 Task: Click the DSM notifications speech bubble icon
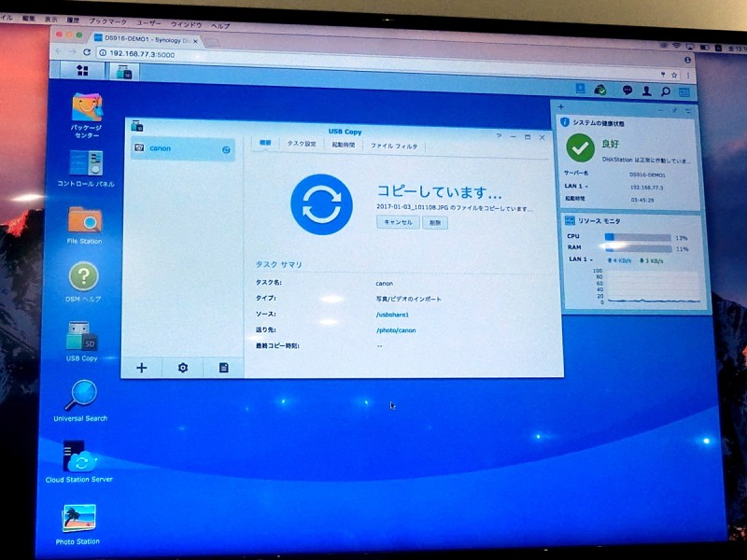point(627,90)
